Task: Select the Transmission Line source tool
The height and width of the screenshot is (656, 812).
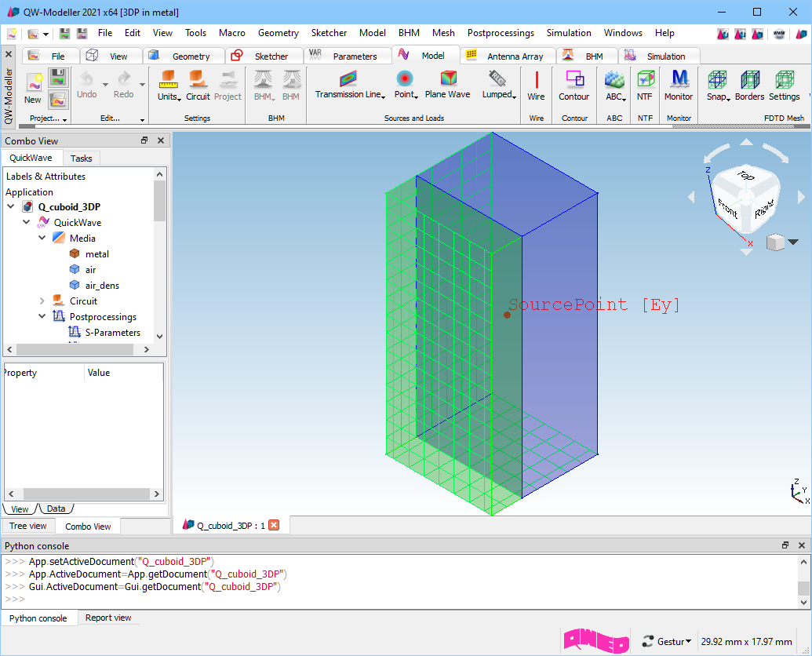Action: tap(350, 85)
